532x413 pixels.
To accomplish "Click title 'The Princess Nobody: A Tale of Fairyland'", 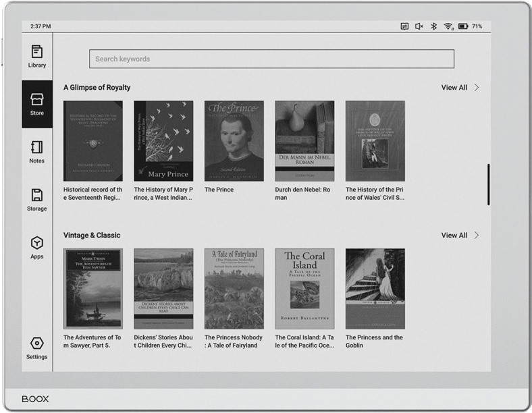I will (234, 341).
